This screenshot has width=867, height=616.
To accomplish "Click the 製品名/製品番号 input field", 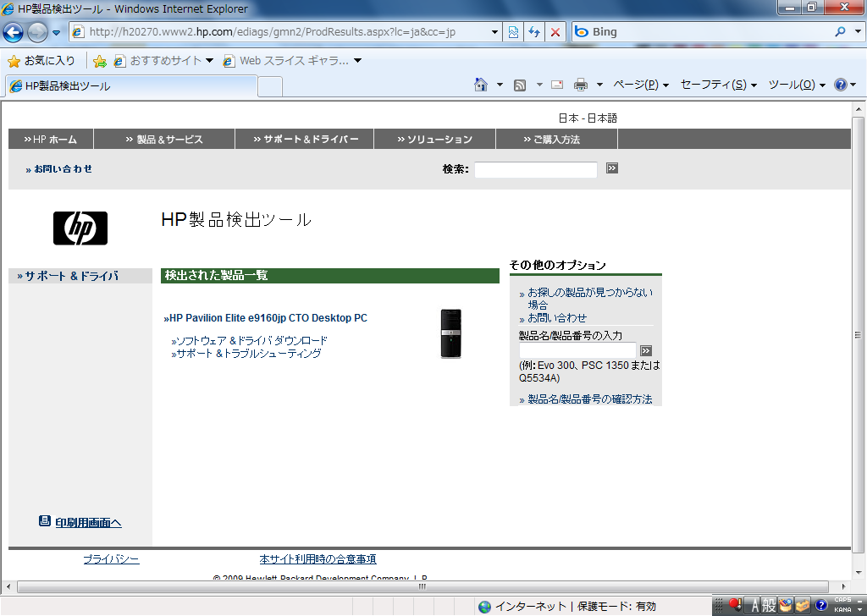I will click(x=577, y=350).
